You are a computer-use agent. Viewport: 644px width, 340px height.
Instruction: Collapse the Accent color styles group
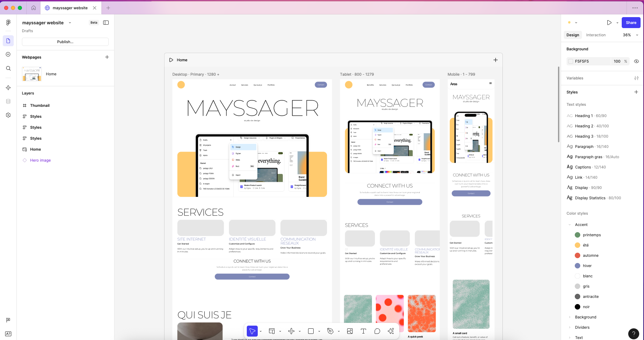570,225
